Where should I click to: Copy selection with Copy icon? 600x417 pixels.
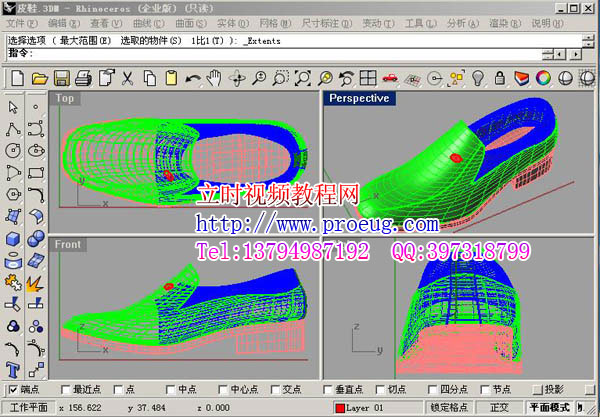[150, 78]
